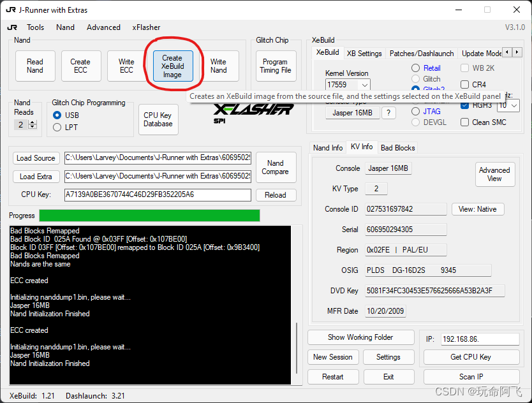This screenshot has width=532, height=403.
Task: Switch to the Update Mode tab
Action: tap(481, 54)
